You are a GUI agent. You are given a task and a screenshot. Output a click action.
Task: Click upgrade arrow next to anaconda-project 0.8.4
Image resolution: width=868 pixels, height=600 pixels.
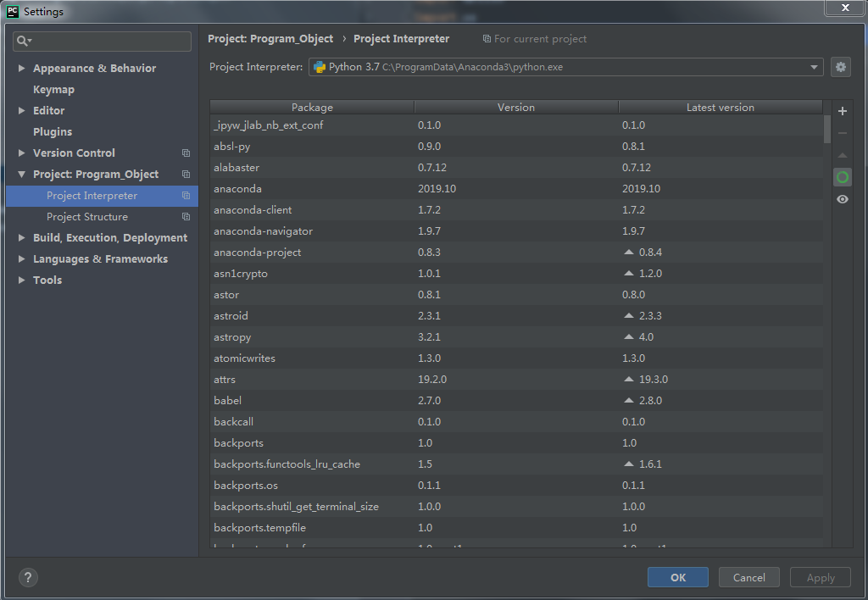click(628, 252)
